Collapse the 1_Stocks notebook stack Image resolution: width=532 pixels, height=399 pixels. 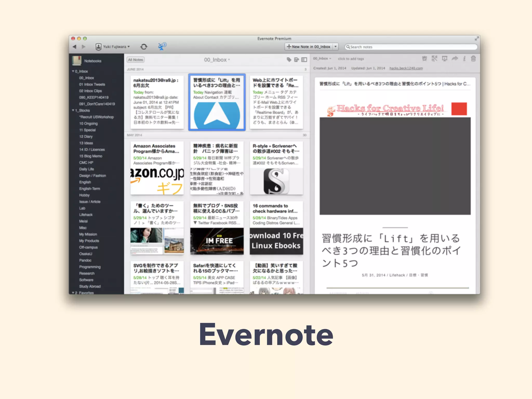pyautogui.click(x=73, y=110)
